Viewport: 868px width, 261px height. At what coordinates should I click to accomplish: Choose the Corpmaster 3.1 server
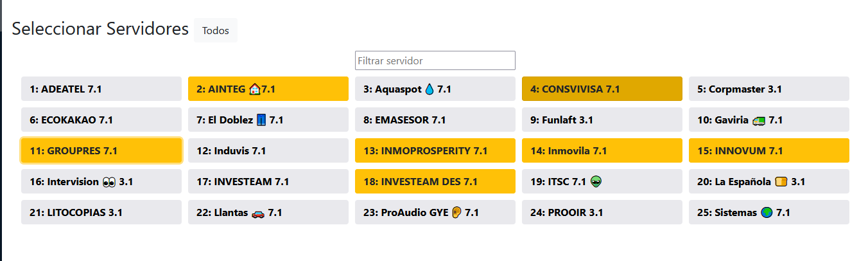coord(768,89)
